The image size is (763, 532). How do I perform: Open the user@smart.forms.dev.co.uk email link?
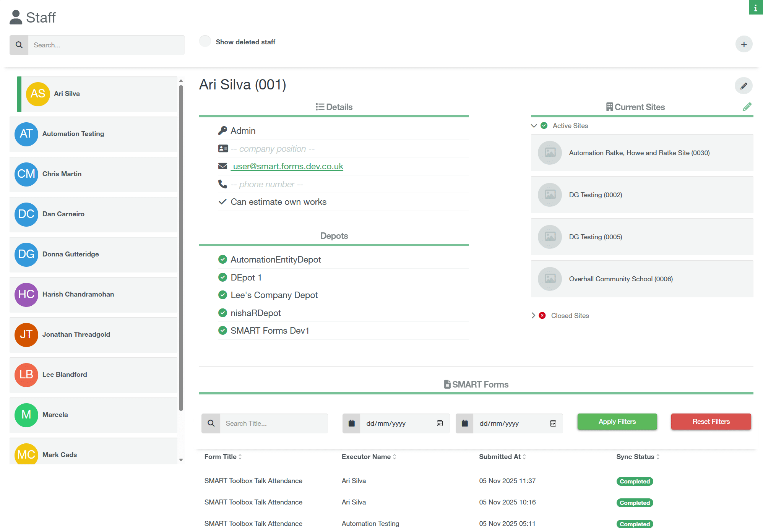pyautogui.click(x=287, y=167)
